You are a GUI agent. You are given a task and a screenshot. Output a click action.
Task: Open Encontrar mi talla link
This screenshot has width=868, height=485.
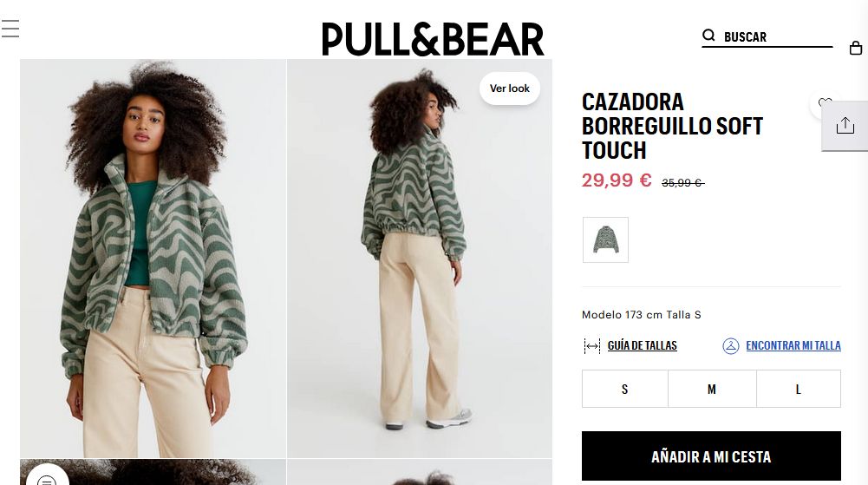click(x=793, y=345)
